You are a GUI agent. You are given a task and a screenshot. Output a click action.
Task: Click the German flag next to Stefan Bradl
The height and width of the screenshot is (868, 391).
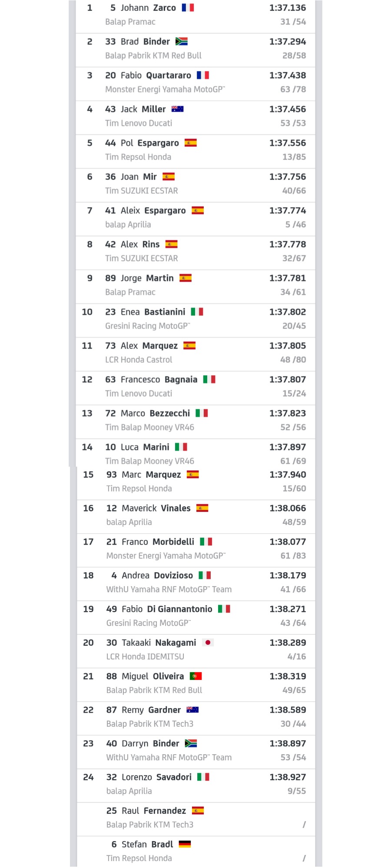tap(185, 844)
